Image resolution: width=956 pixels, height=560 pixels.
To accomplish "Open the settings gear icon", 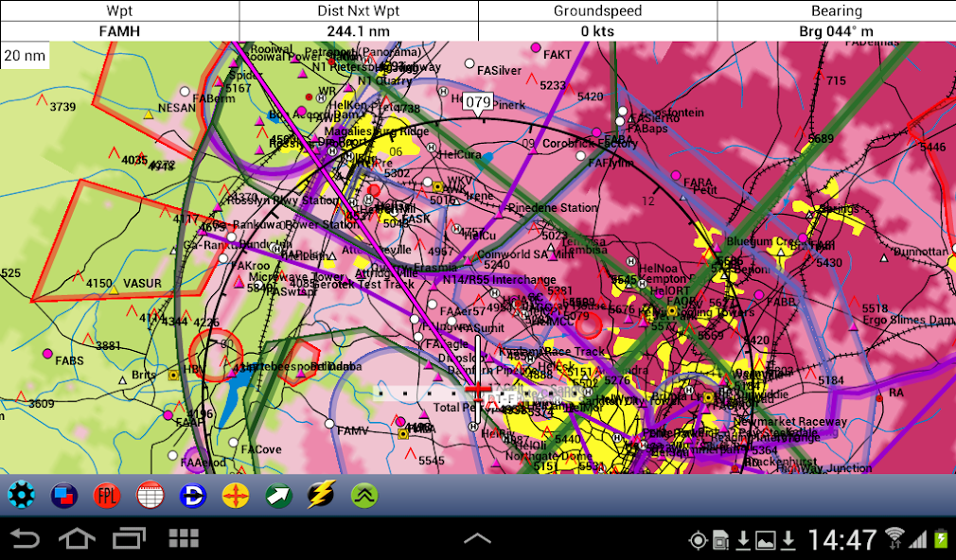I will (x=21, y=496).
